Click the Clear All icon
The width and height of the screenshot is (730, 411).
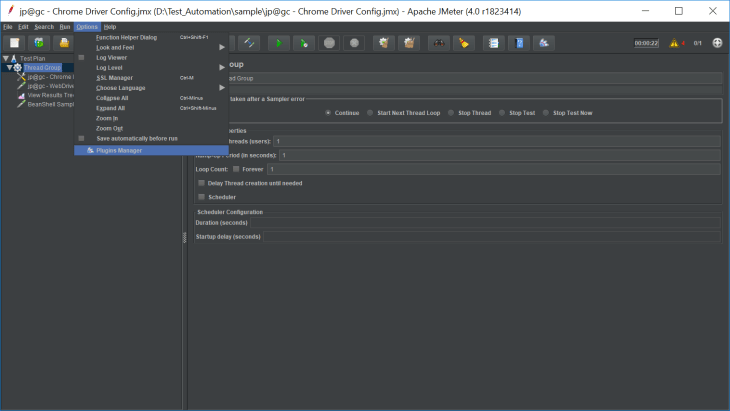pos(409,43)
